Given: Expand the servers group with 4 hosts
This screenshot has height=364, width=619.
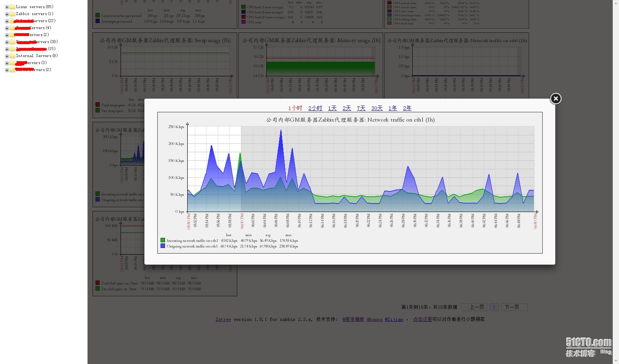Looking at the screenshot, I should tap(7, 28).
